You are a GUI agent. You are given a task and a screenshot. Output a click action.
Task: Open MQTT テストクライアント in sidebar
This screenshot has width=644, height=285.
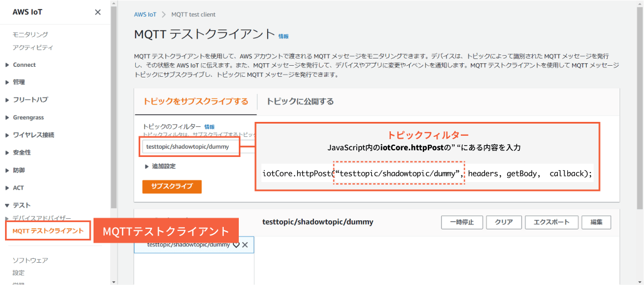pos(48,231)
